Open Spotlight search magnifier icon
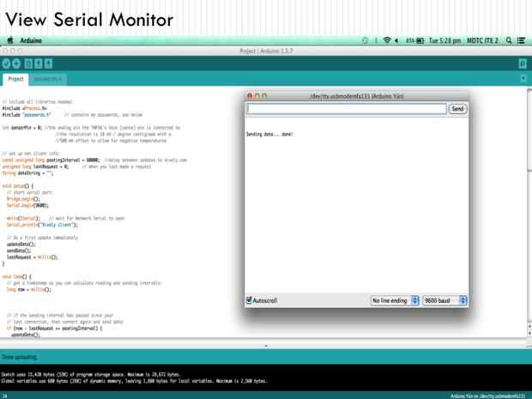Viewport: 532px width, 399px height. pyautogui.click(x=509, y=40)
